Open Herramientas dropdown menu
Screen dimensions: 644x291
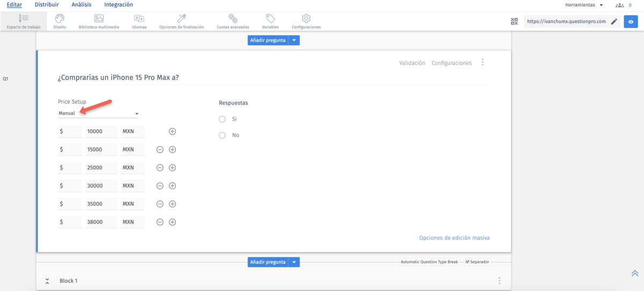[584, 5]
